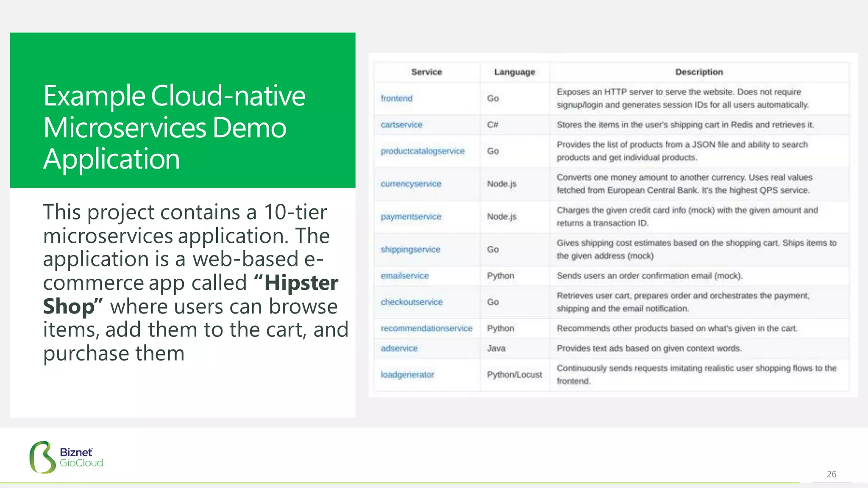Click description 'Provides text ads based on given context words'
This screenshot has height=488, width=868.
(649, 348)
